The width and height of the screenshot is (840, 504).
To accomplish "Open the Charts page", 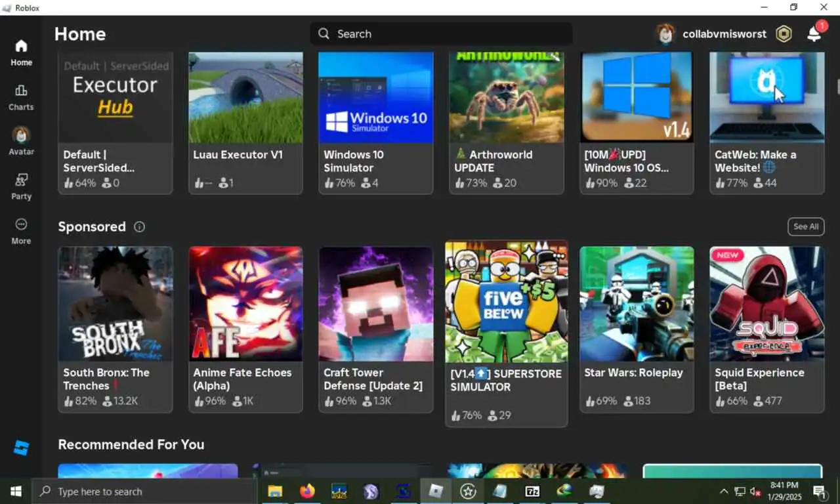I will pyautogui.click(x=21, y=97).
